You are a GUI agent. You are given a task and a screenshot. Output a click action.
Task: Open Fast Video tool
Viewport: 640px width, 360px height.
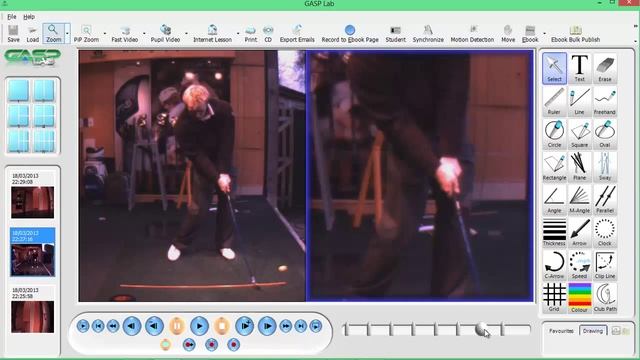(124, 33)
